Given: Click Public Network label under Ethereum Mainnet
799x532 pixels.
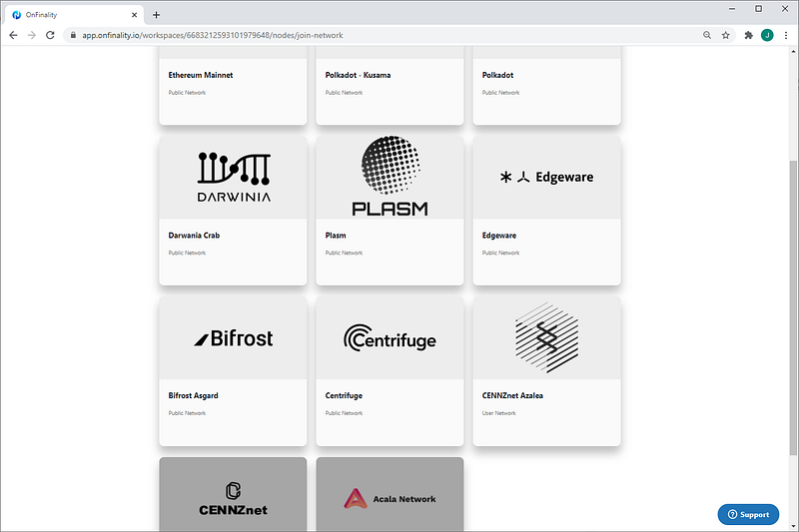Looking at the screenshot, I should (x=187, y=93).
